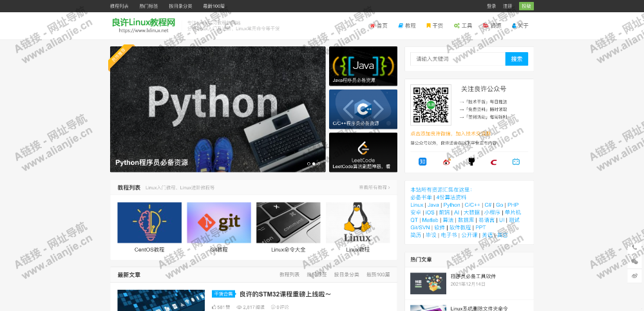Open the Java程序员必备资源 banner

(x=363, y=66)
